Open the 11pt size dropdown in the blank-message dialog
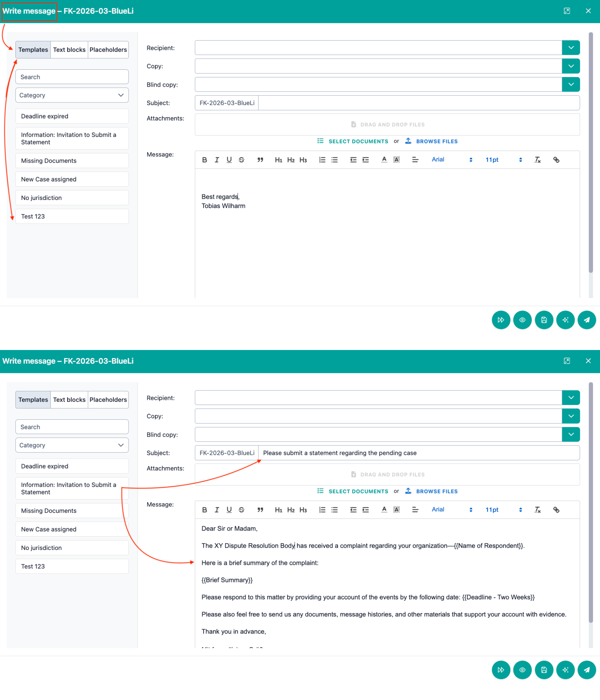Viewport: 600px width, 700px height. pyautogui.click(x=504, y=160)
